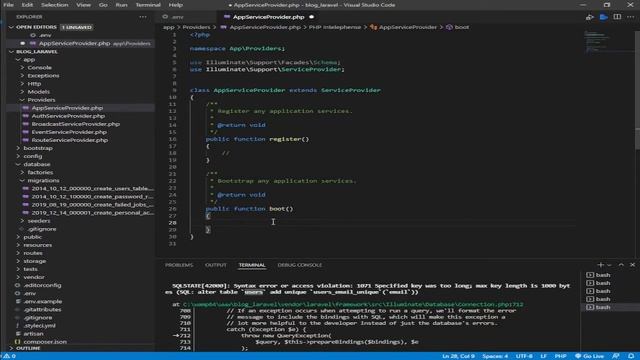Open the Selection menu

(55, 5)
